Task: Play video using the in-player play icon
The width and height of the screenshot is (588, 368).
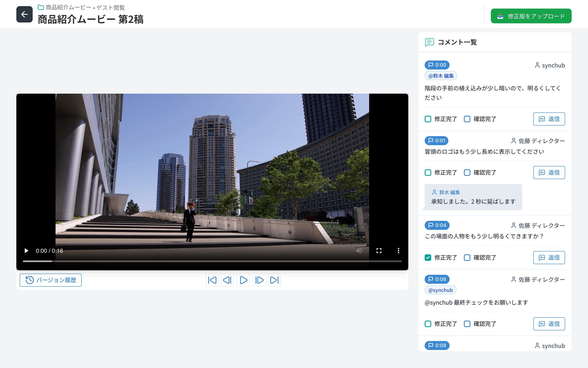Action: (x=26, y=251)
